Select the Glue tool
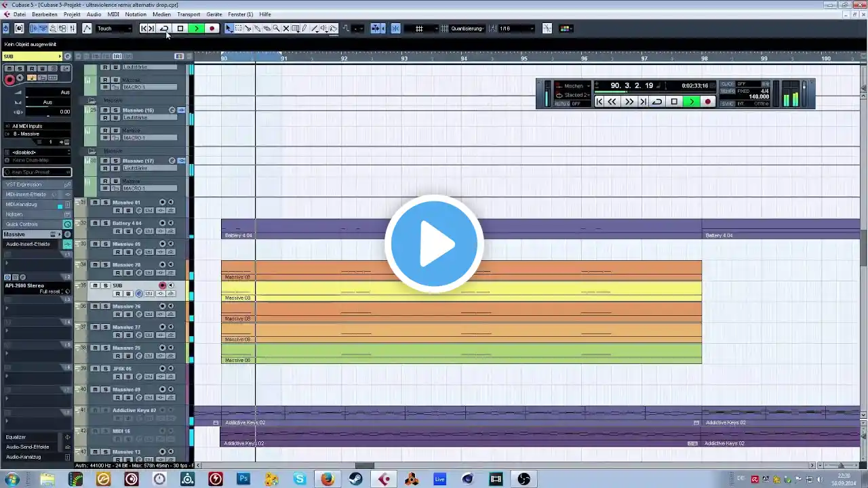The image size is (868, 488). (x=258, y=28)
